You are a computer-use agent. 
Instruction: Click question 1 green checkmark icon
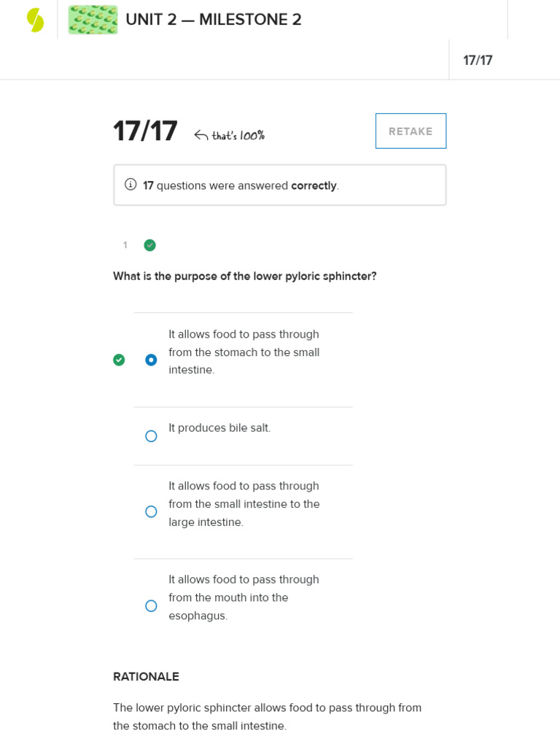149,245
